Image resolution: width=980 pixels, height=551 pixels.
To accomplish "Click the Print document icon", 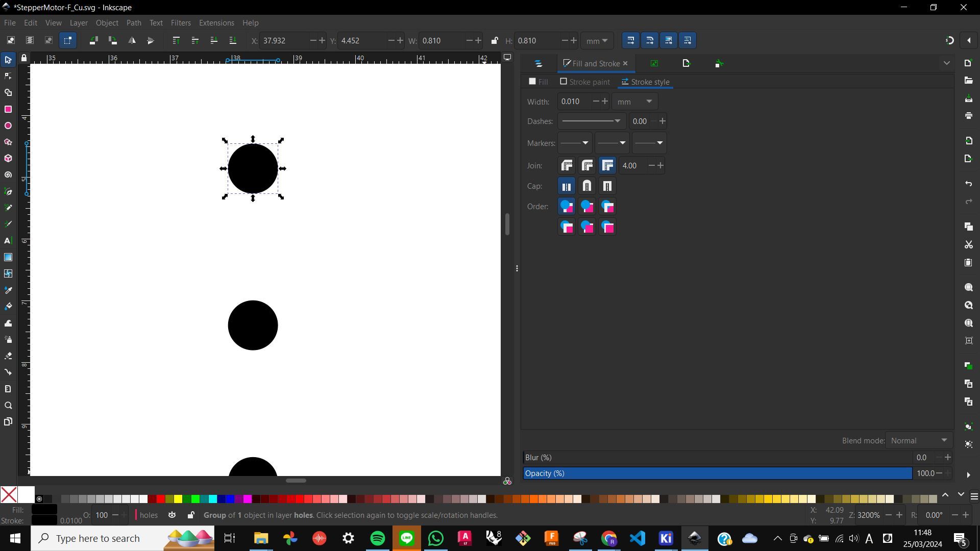I will [x=968, y=116].
